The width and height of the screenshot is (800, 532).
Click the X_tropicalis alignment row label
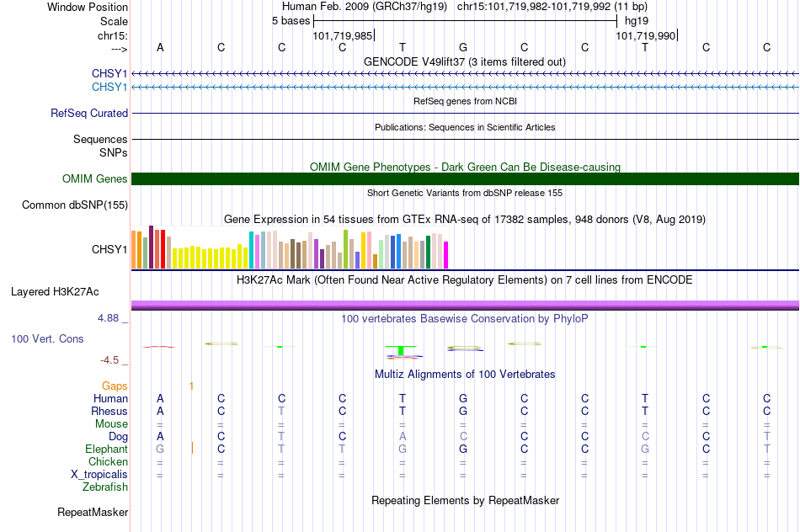click(x=99, y=475)
